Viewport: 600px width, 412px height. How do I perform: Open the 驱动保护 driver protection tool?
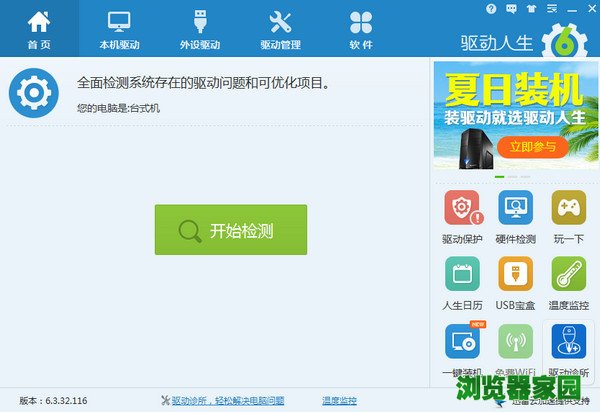point(461,209)
